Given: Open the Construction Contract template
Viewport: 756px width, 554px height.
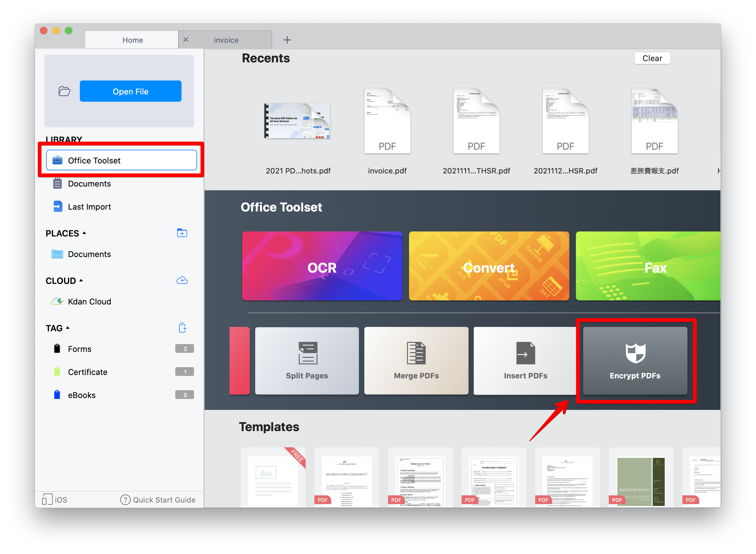Looking at the screenshot, I should tap(494, 477).
